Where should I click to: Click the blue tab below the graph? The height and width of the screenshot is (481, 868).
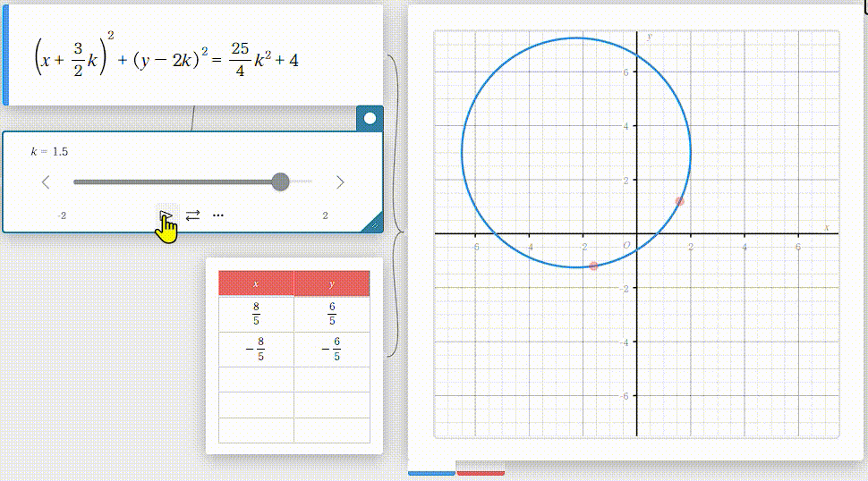[x=431, y=472]
